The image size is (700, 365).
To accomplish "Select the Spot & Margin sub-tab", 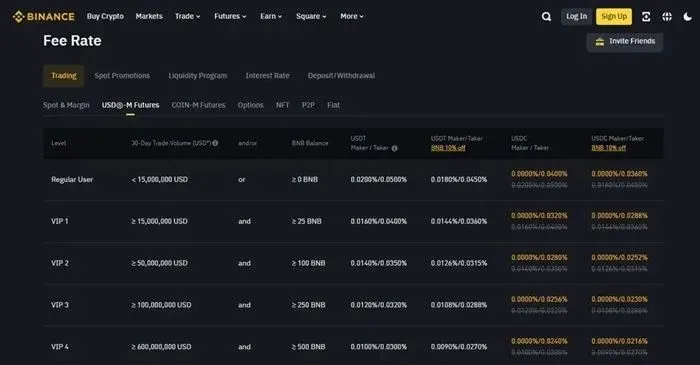I will (x=66, y=105).
